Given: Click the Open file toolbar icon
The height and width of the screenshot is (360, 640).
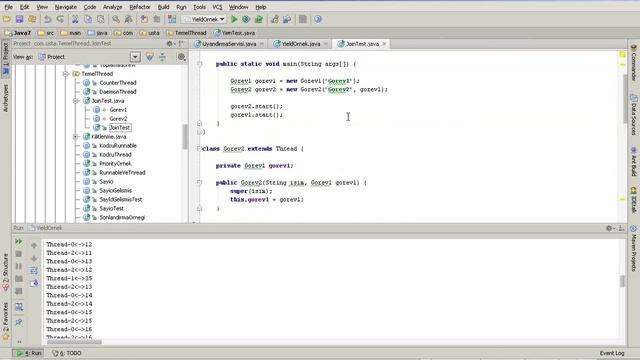Looking at the screenshot, I should coord(7,19).
